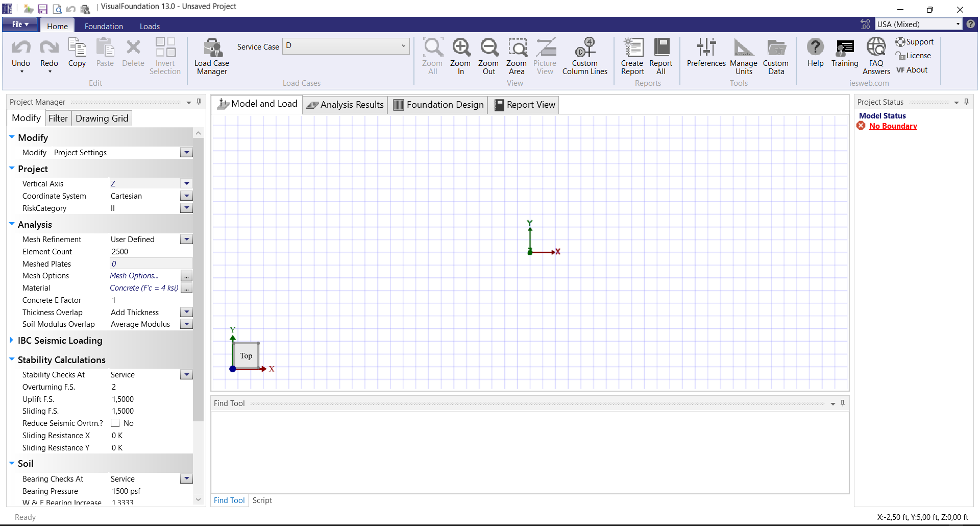The image size is (980, 526).
Task: Pin the Project Manager panel
Action: (x=199, y=102)
